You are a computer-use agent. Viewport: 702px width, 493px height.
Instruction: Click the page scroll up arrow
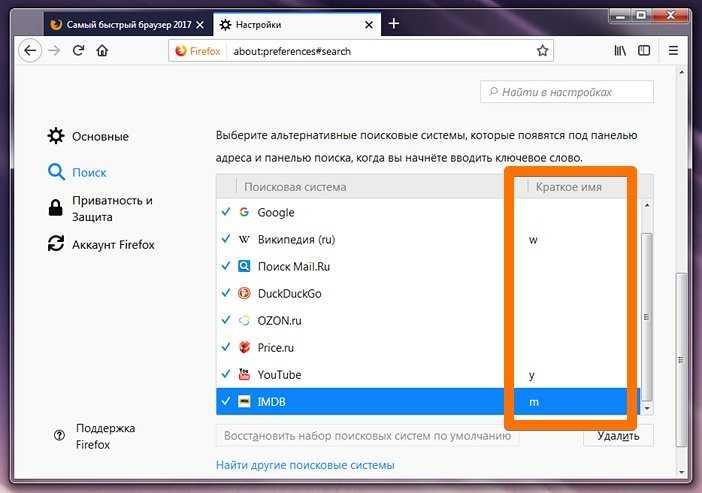pyautogui.click(x=681, y=72)
